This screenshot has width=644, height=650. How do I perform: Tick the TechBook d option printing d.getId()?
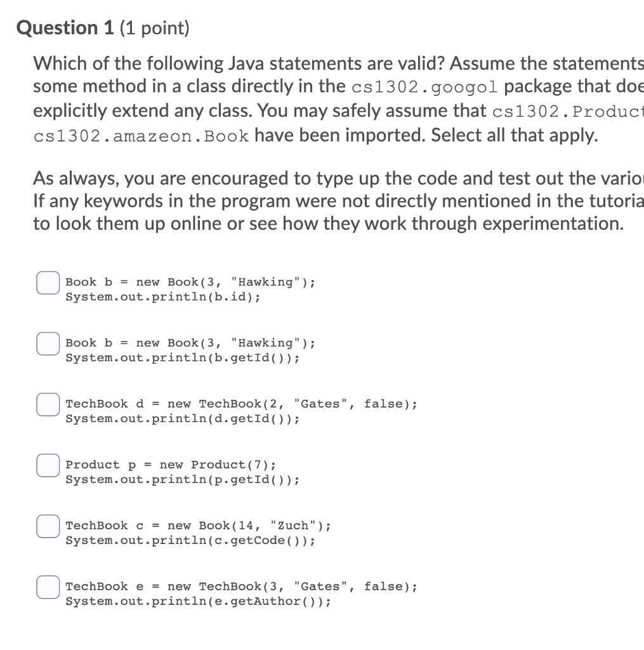coord(48,404)
